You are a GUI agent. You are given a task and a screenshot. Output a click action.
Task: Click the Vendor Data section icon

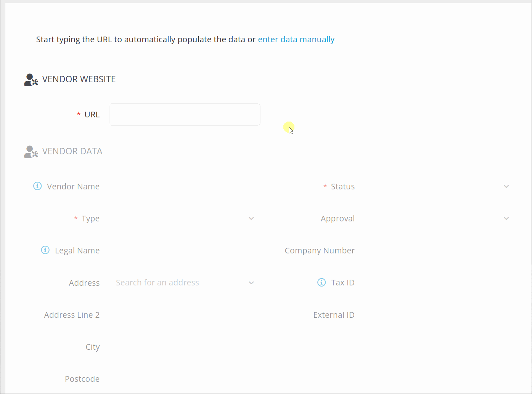click(31, 152)
